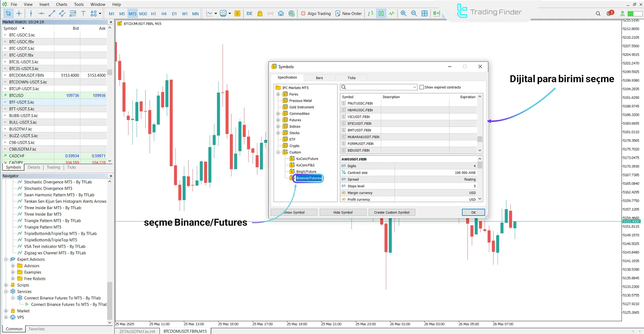This screenshot has height=334, width=644.
Task: Select the line chart style icon
Action: pos(208,13)
